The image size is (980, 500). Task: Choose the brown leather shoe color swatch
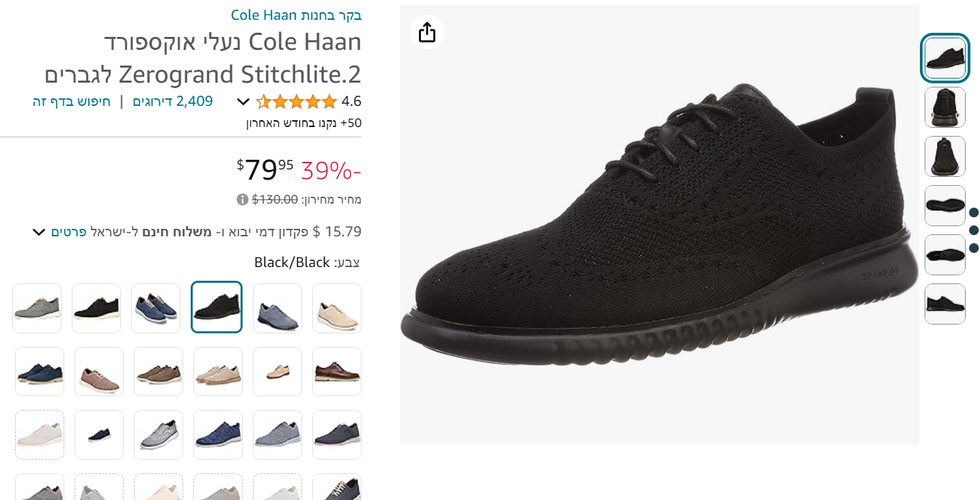tap(337, 372)
